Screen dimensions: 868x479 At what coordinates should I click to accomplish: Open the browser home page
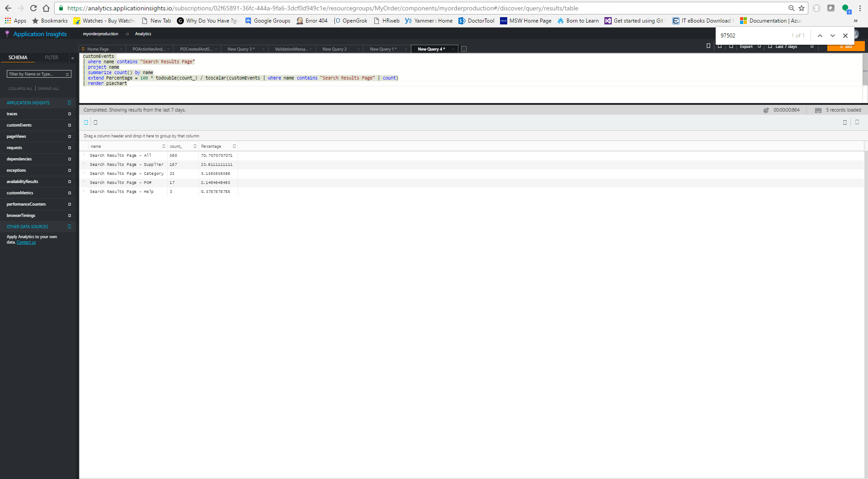tap(46, 8)
